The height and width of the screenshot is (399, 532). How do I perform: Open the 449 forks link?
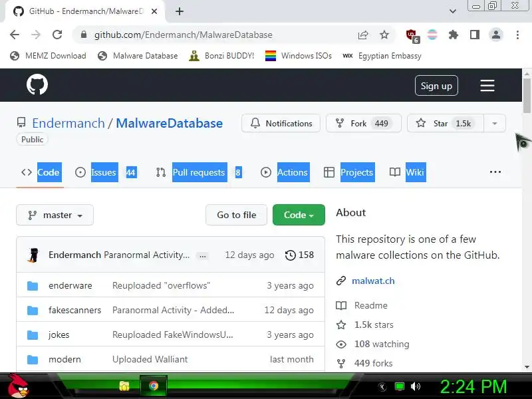373,363
